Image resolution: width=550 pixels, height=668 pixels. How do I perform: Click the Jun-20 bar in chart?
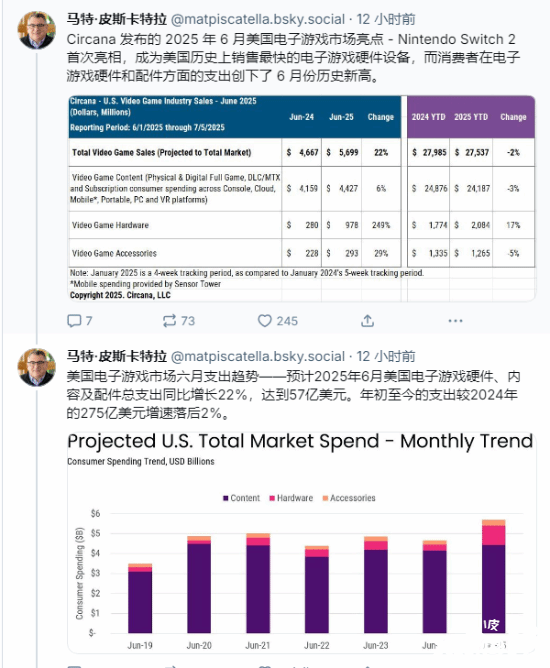pyautogui.click(x=199, y=584)
